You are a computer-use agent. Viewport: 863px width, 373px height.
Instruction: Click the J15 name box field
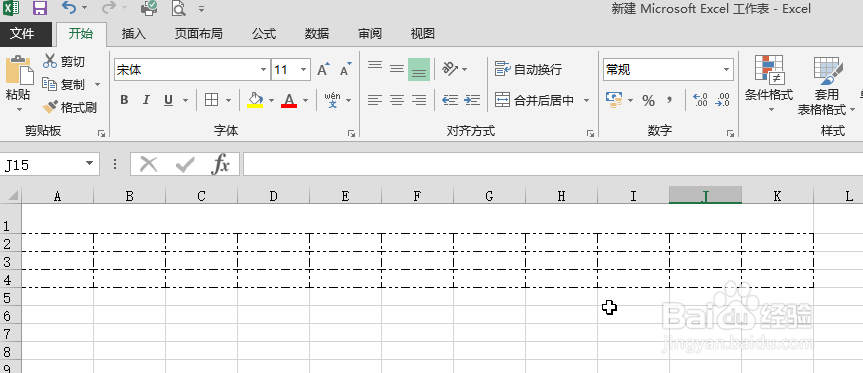(43, 164)
